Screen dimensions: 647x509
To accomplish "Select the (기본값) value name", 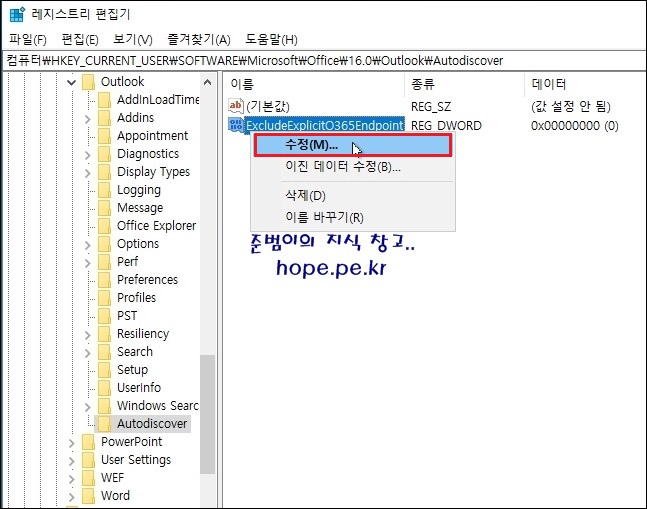I will pyautogui.click(x=268, y=106).
